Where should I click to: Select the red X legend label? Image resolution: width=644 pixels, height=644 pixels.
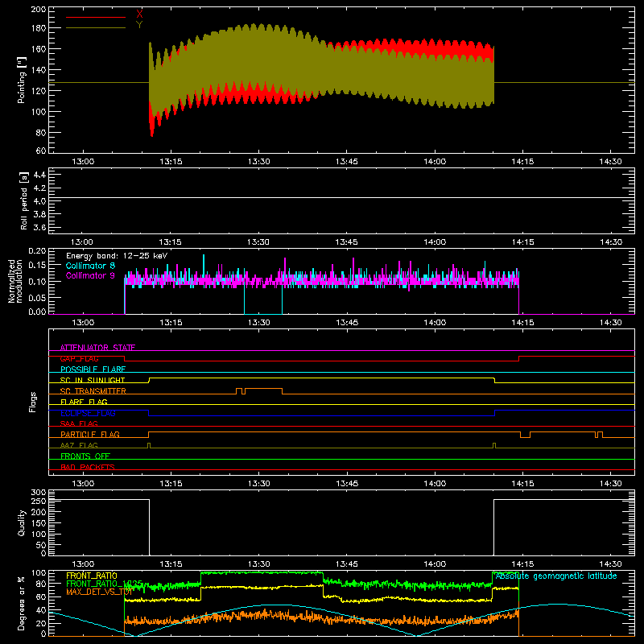139,14
